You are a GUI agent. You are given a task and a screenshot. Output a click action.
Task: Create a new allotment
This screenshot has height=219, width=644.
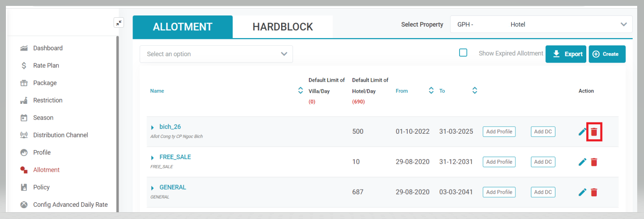tap(607, 54)
